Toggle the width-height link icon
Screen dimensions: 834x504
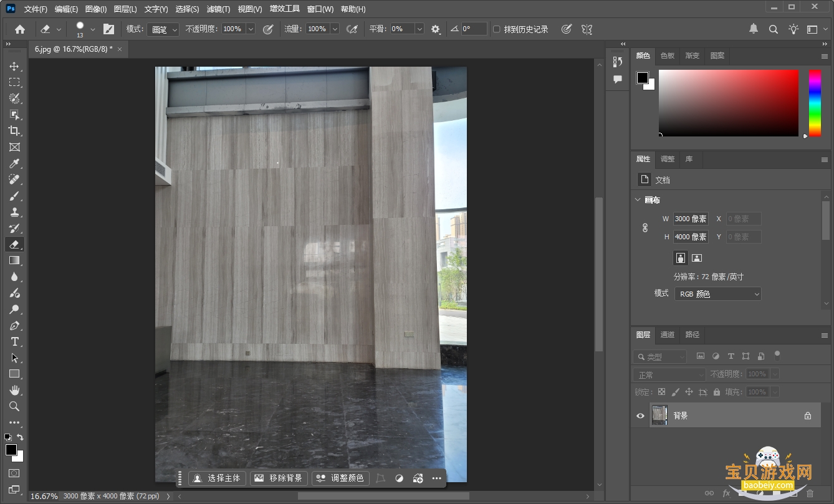[645, 228]
